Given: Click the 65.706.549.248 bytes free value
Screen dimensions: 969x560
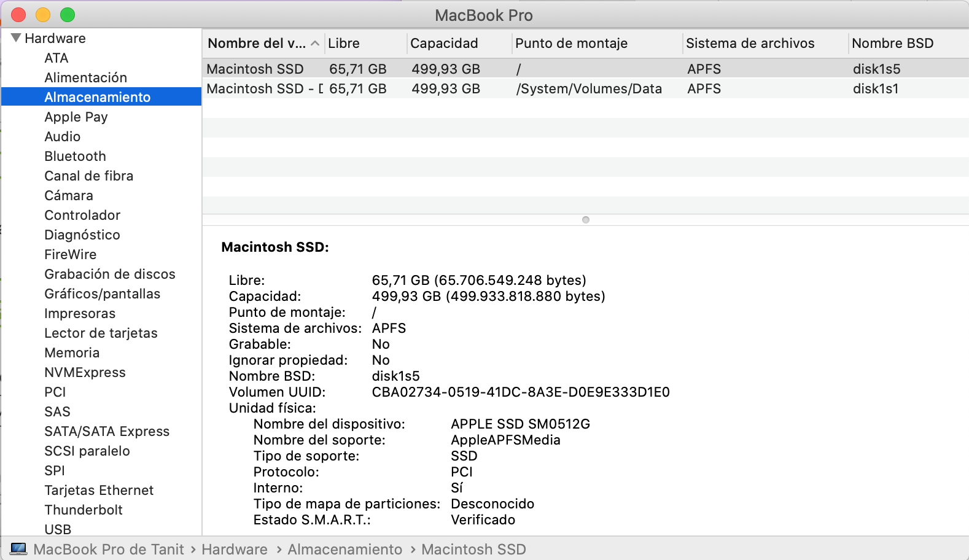Looking at the screenshot, I should (510, 280).
